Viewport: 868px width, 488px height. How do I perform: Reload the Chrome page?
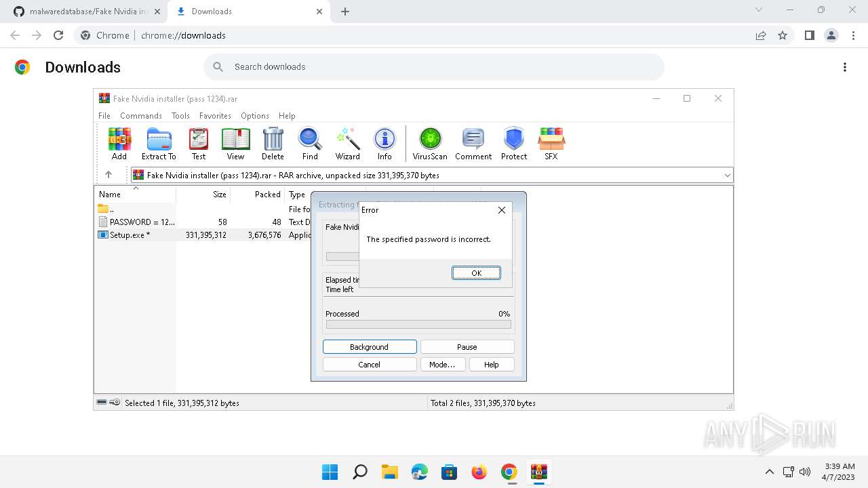[x=58, y=35]
